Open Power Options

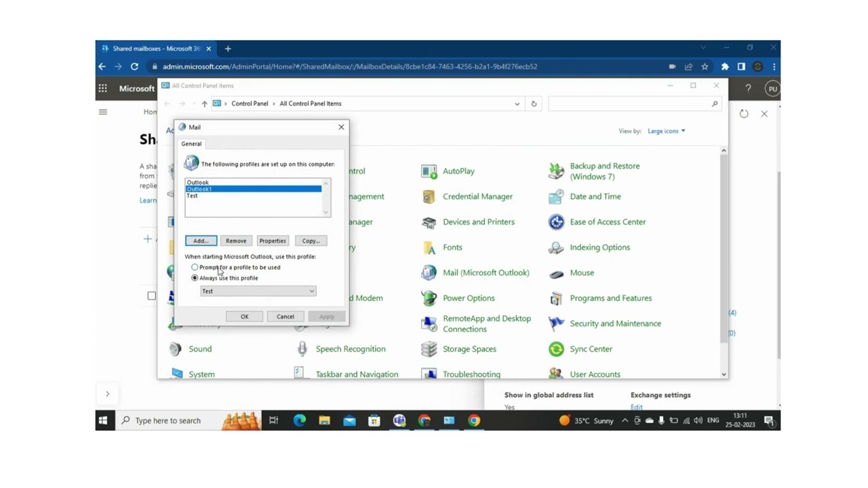pos(458,298)
